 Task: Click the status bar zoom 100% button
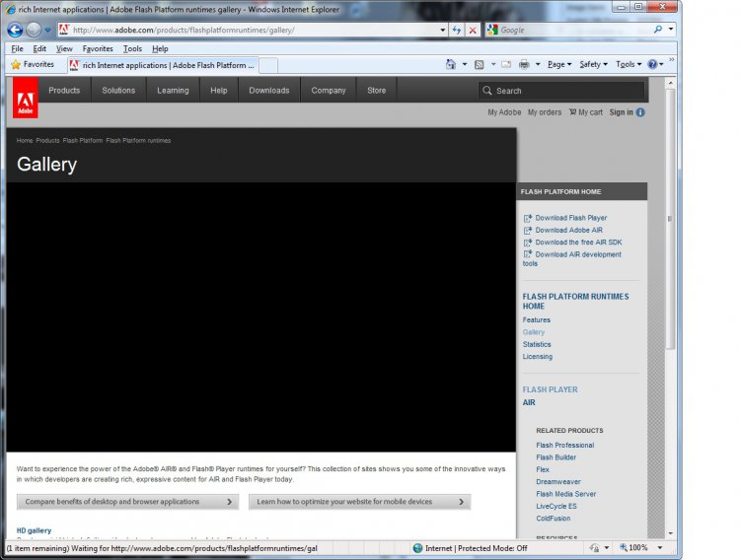pos(633,548)
